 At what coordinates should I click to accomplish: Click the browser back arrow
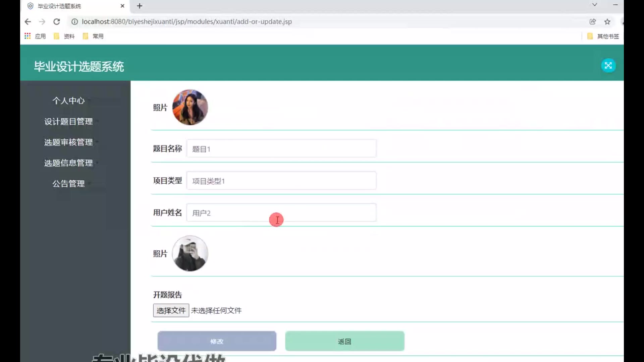tap(28, 22)
